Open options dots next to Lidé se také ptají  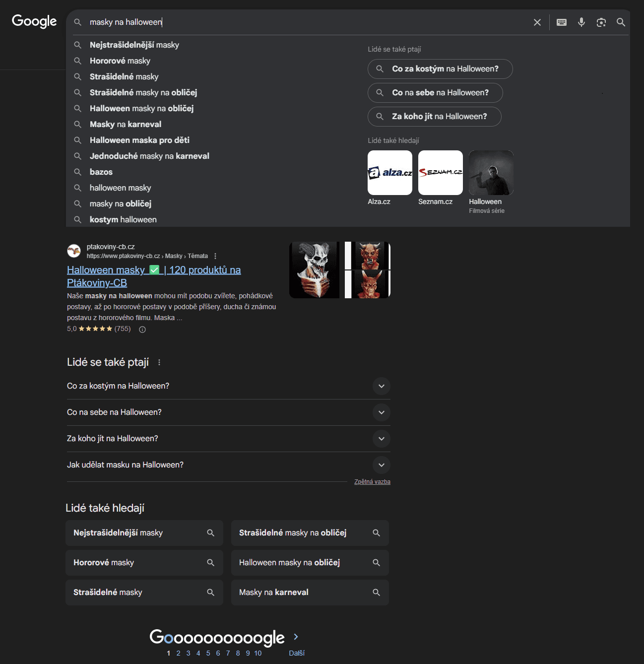click(159, 362)
